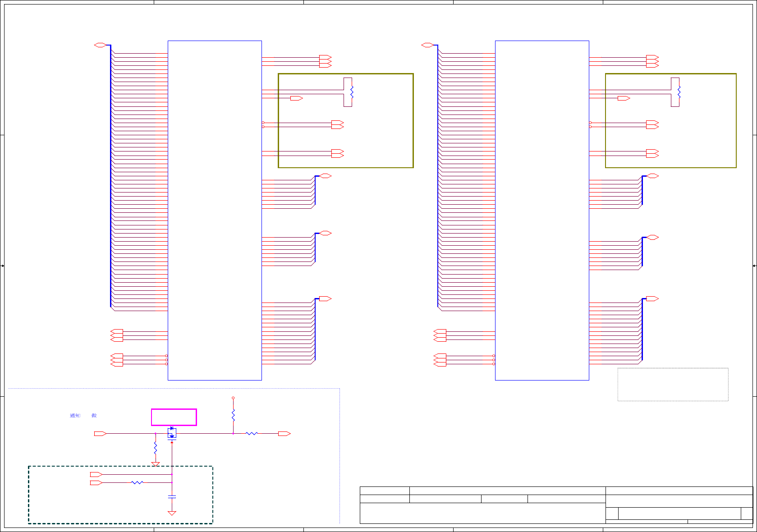The height and width of the screenshot is (532, 757).
Task: Click the power pin circle above pull-up resistor
Action: click(233, 398)
